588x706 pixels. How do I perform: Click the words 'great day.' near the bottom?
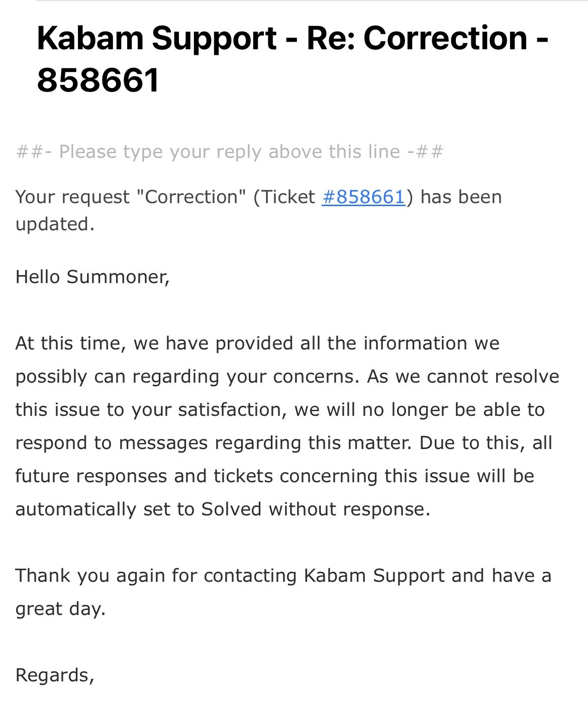click(60, 609)
